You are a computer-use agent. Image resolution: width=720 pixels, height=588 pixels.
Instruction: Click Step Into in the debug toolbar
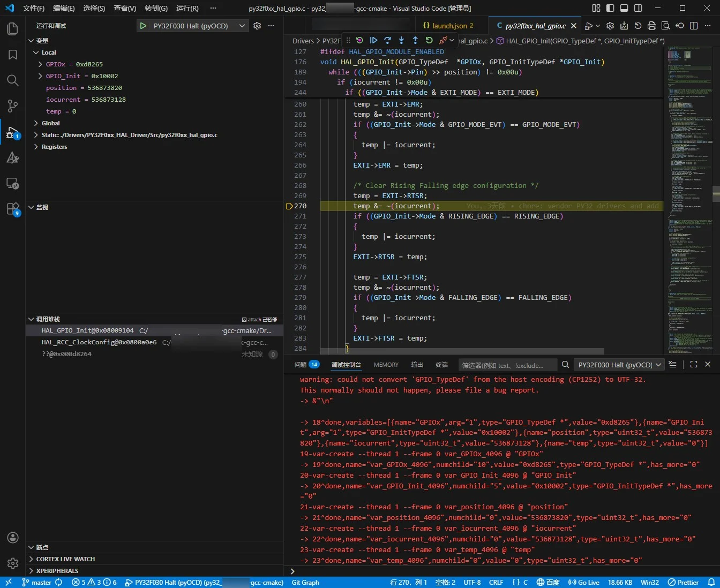401,40
